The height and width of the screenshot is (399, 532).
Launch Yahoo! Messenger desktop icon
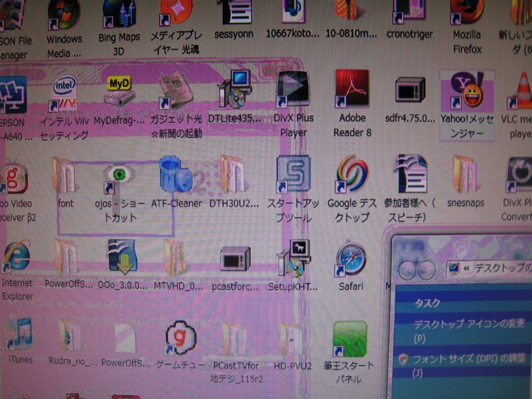467,89
